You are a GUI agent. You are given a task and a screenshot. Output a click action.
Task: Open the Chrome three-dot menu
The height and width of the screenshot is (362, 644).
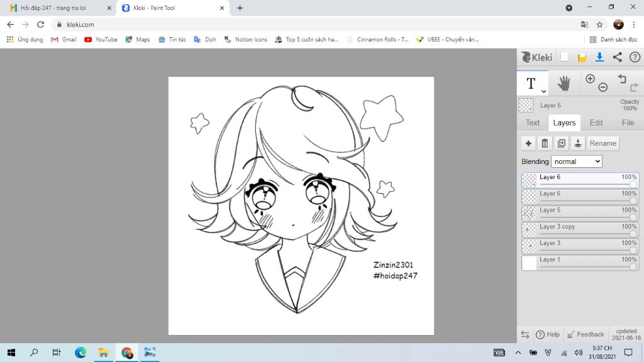(634, 25)
